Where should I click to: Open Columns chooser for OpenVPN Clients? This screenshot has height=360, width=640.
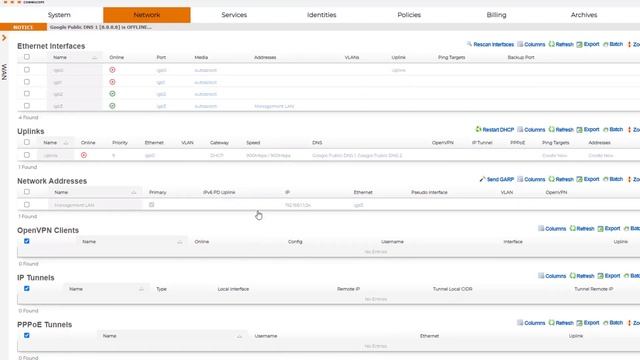click(x=552, y=229)
